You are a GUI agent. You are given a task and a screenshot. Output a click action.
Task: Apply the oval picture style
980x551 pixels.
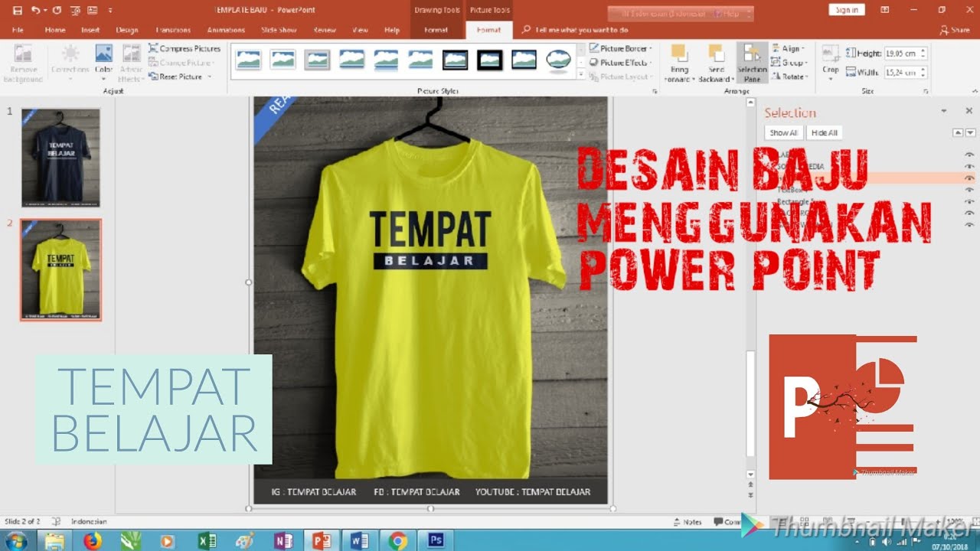pyautogui.click(x=558, y=60)
